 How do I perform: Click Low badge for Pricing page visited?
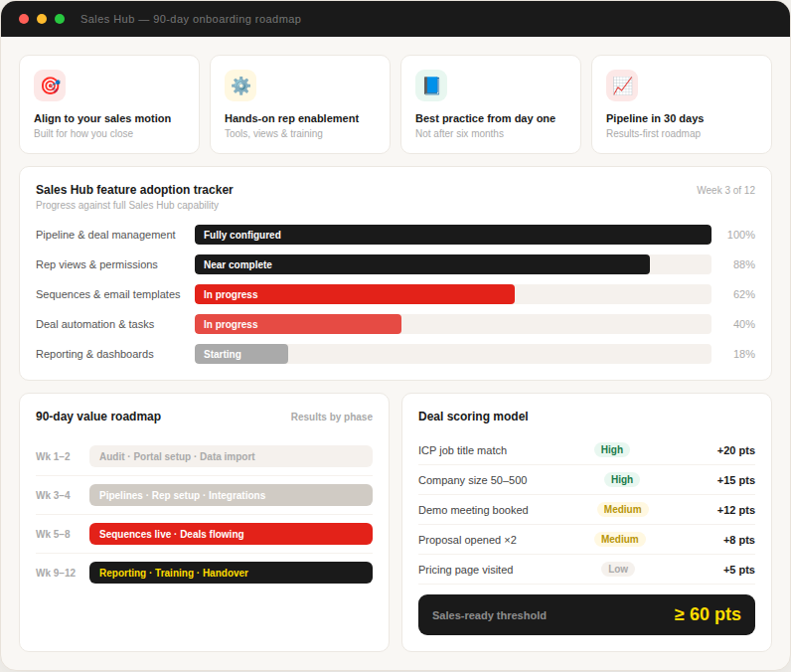(x=618, y=569)
